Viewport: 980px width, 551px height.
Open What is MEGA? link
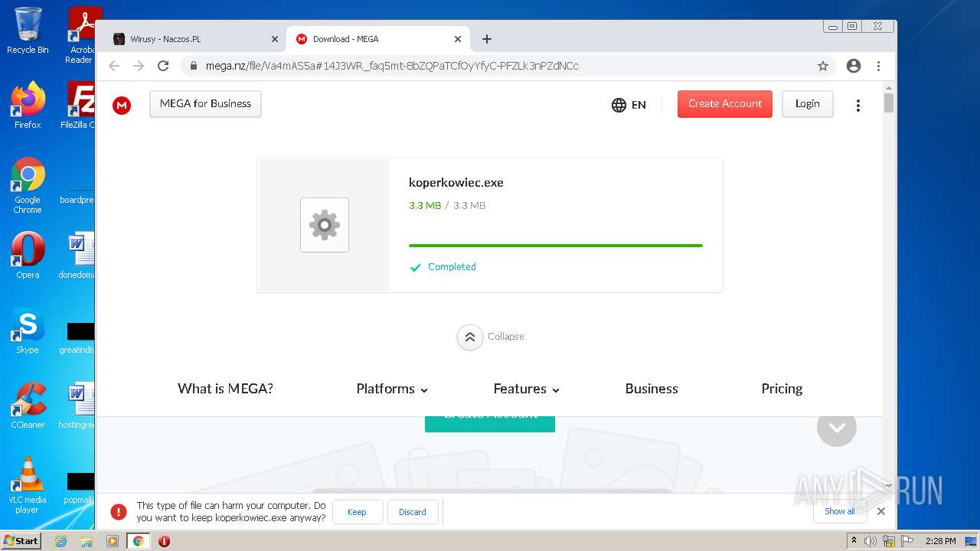225,389
